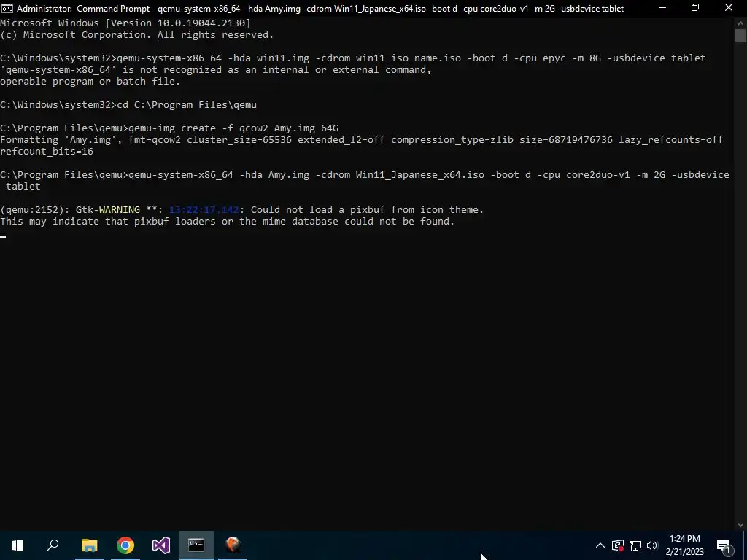Open the clock showing 1:24 PM

[684, 545]
